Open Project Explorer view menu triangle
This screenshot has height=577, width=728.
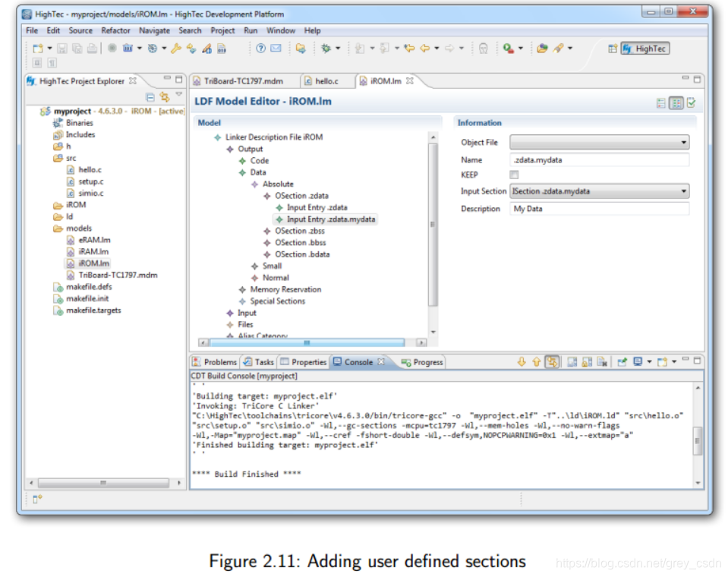coord(179,94)
